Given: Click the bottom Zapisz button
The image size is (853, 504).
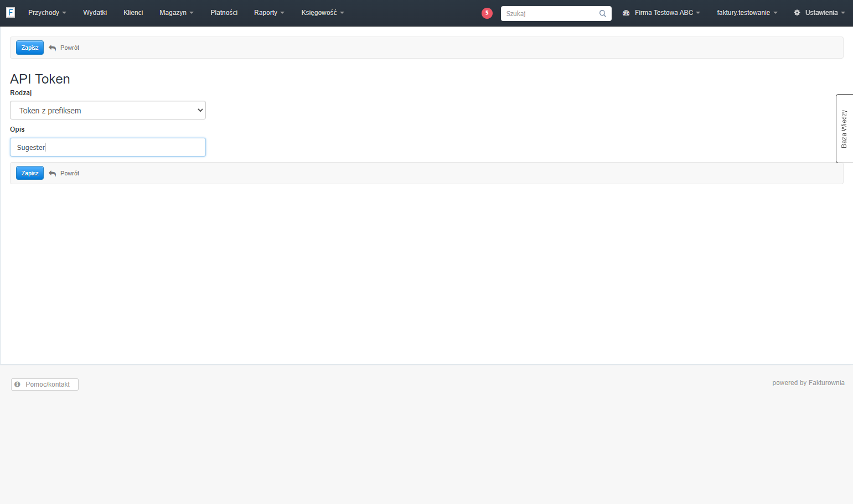Looking at the screenshot, I should (x=30, y=173).
